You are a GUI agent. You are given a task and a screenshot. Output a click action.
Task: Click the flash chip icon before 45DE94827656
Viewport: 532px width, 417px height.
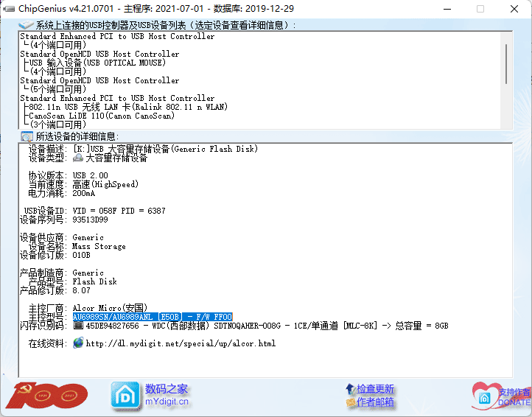(x=78, y=326)
